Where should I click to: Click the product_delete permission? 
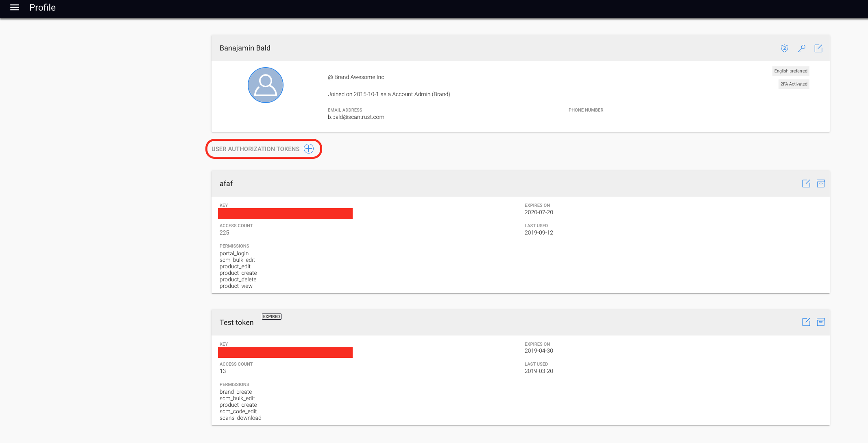coord(238,279)
